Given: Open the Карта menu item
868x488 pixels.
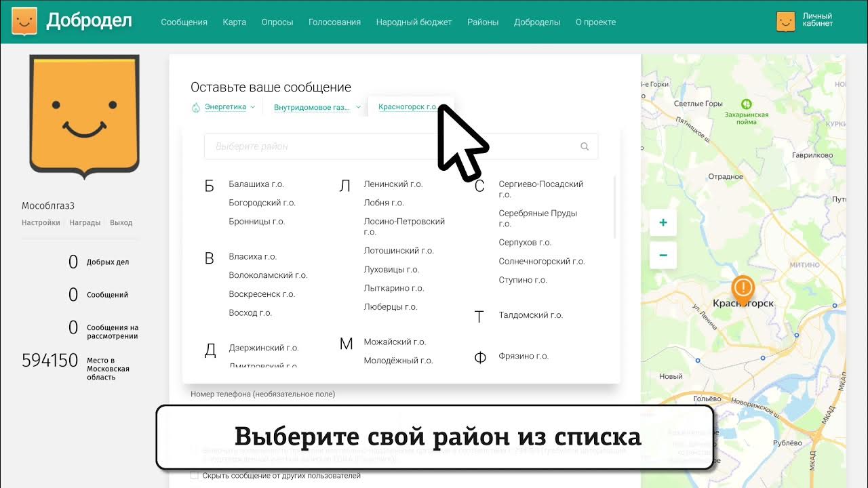Looking at the screenshot, I should [x=234, y=22].
